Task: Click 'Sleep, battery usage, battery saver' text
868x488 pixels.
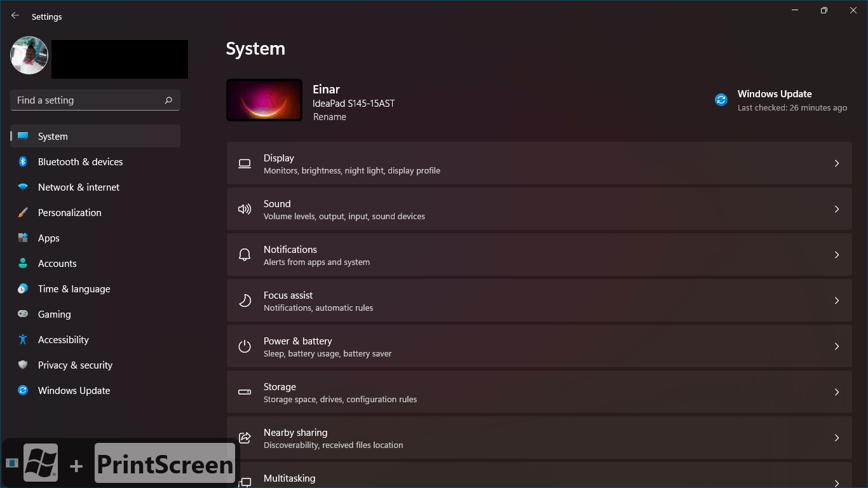Action: (328, 354)
